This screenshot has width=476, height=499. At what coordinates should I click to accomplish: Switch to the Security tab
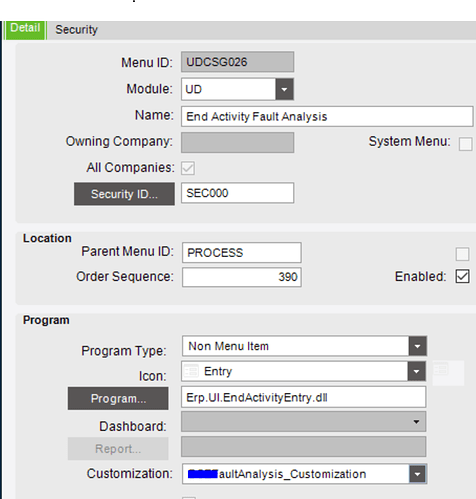[76, 30]
